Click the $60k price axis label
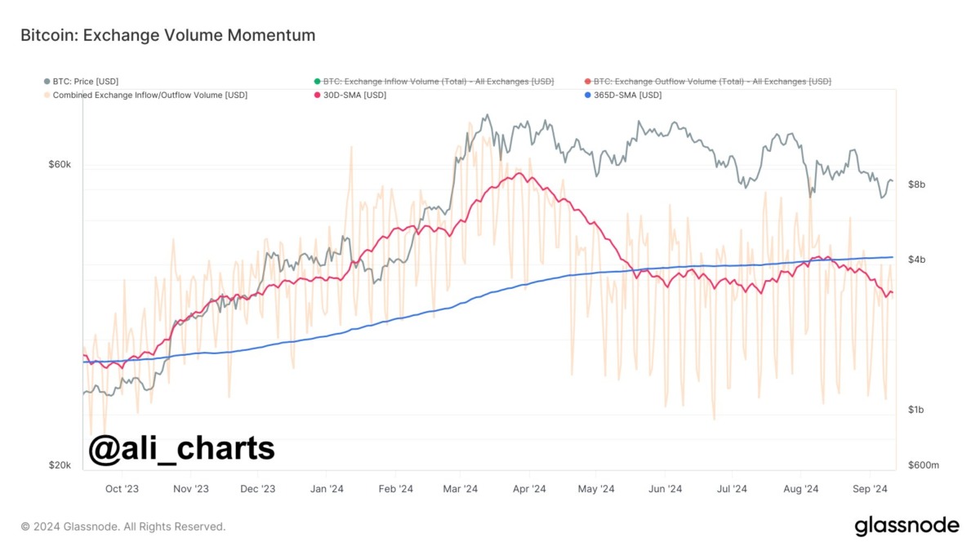This screenshot has height=551, width=980. [60, 165]
